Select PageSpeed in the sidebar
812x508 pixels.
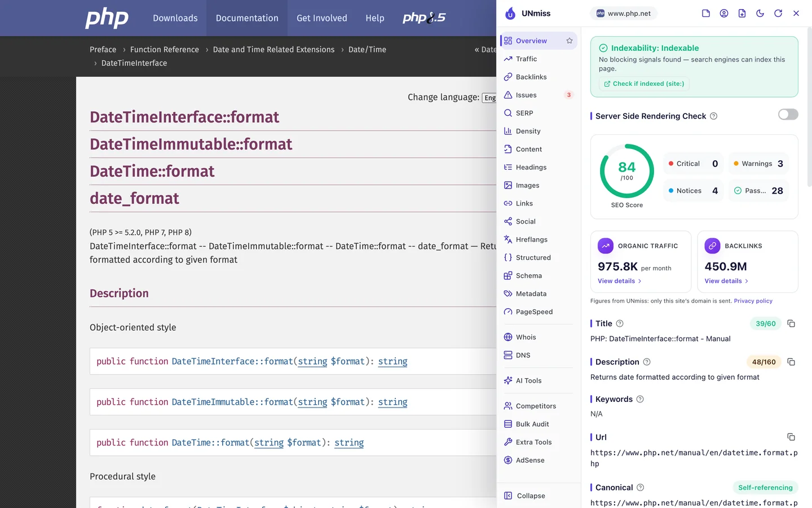pos(539,312)
